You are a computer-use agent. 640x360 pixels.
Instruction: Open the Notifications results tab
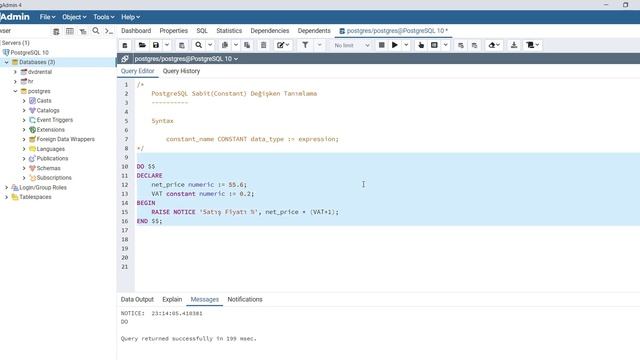pyautogui.click(x=245, y=299)
